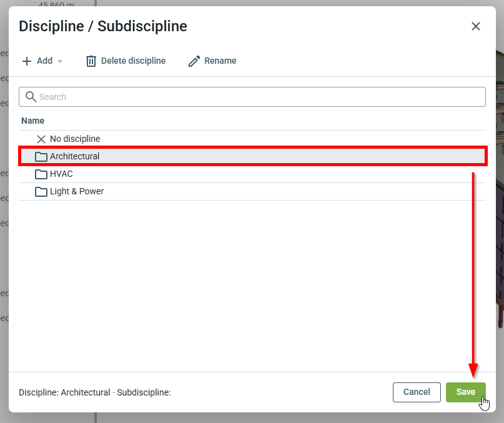Click the trash can delete icon
The width and height of the screenshot is (504, 423).
[x=91, y=61]
